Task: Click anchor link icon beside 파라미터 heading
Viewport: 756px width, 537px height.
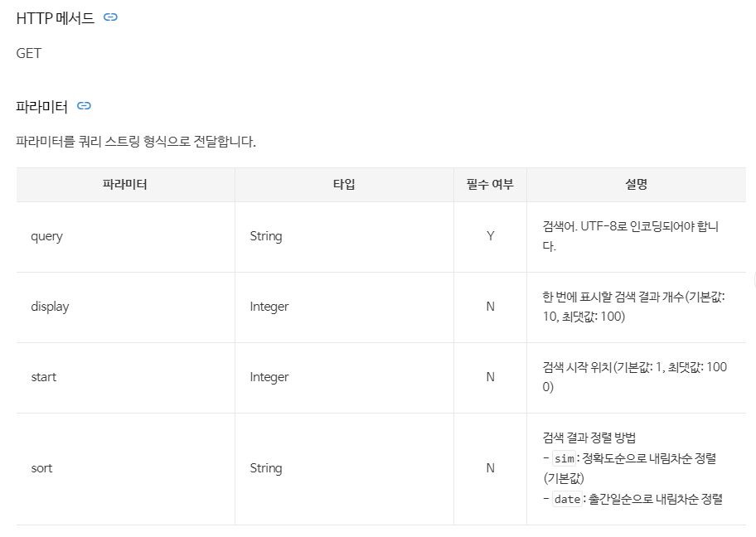Action: click(x=84, y=105)
